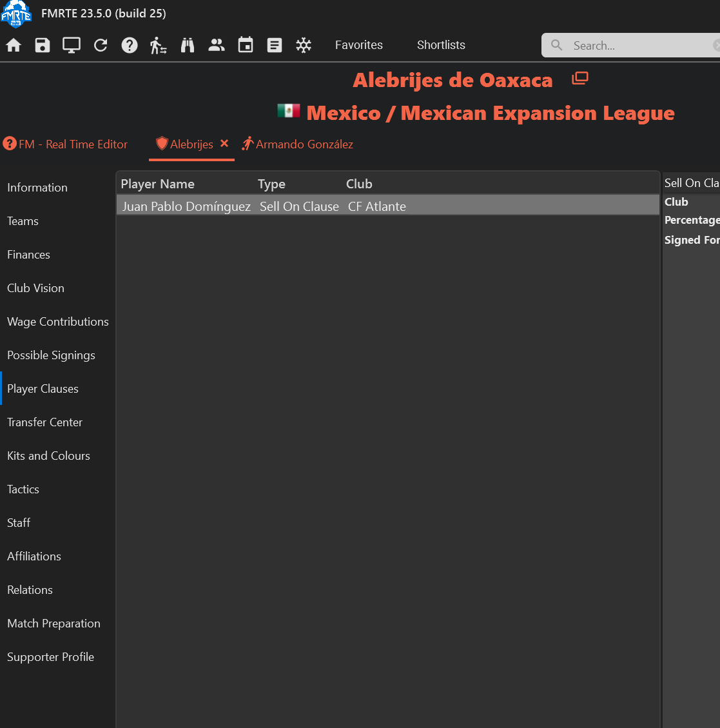Open the Tactics section
Viewport: 720px width, 728px height.
[x=23, y=489]
